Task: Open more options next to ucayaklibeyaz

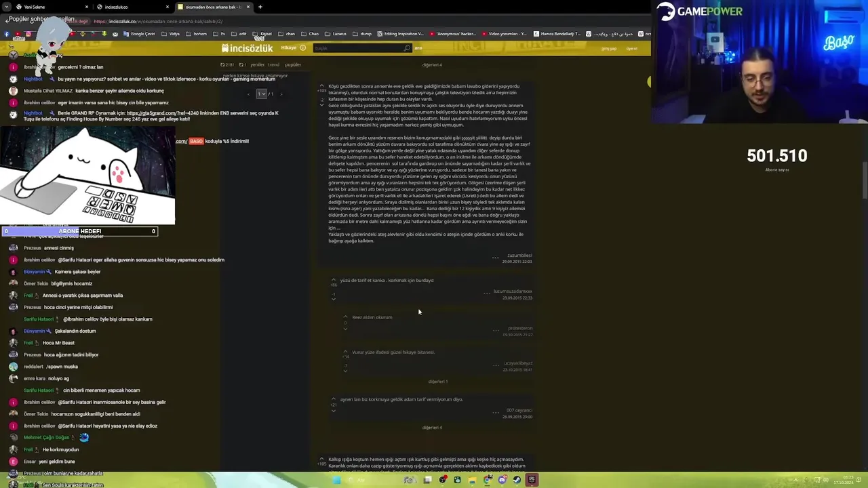Action: click(x=496, y=365)
